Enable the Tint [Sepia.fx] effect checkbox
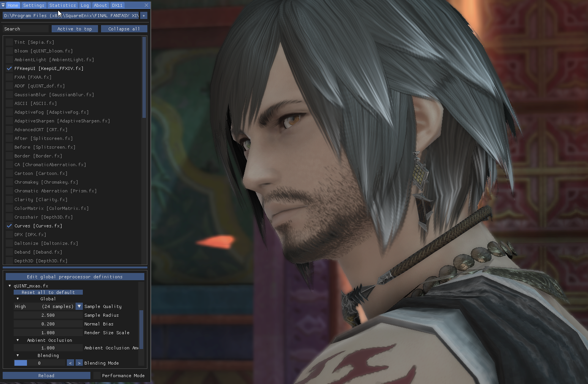Image resolution: width=588 pixels, height=384 pixels. pyautogui.click(x=9, y=42)
